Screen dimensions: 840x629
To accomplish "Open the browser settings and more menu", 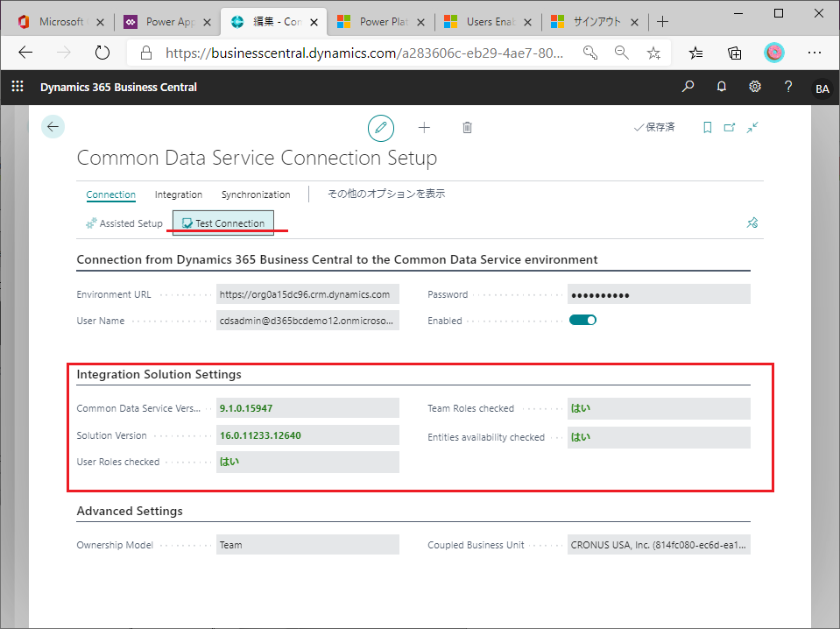I will point(815,53).
